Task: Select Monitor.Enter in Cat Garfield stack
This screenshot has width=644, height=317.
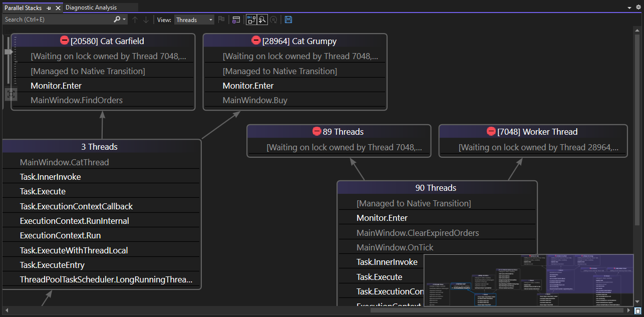Action: (x=103, y=86)
